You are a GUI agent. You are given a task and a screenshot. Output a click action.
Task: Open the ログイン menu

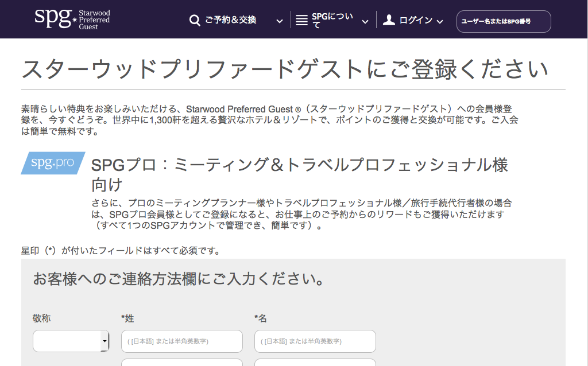click(x=416, y=20)
